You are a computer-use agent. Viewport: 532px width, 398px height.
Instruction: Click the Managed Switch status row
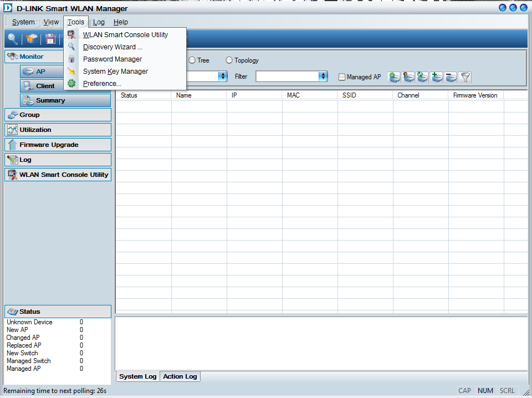(x=45, y=361)
